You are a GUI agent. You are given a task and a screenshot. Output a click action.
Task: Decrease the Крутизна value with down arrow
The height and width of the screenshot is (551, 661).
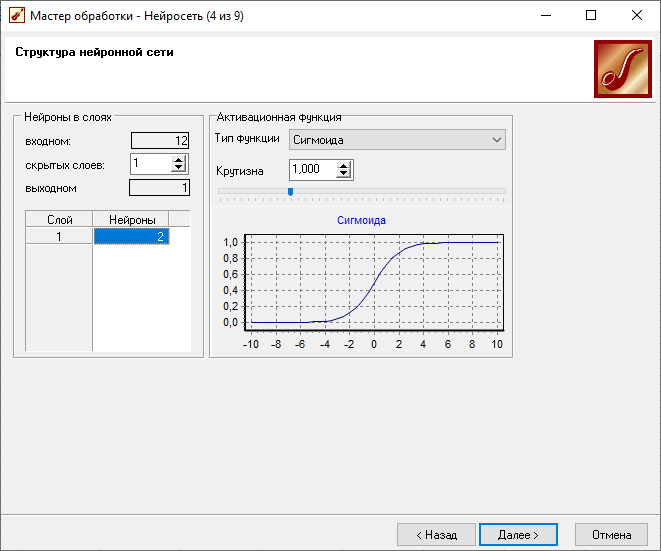click(x=344, y=174)
